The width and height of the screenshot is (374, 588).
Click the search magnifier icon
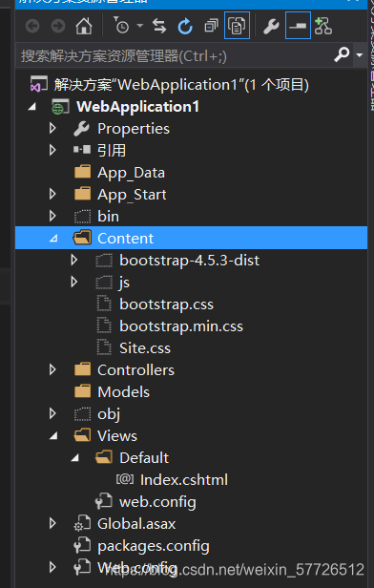(x=342, y=55)
